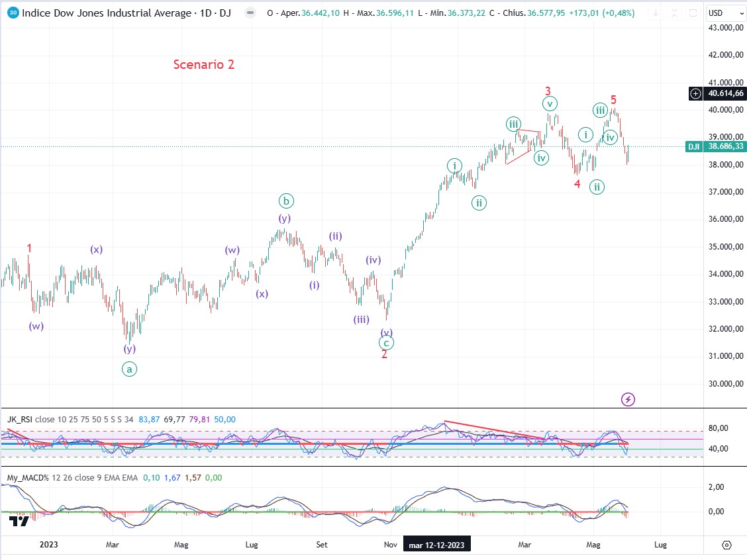Click the 33.000,00 price axis label

coord(726,301)
